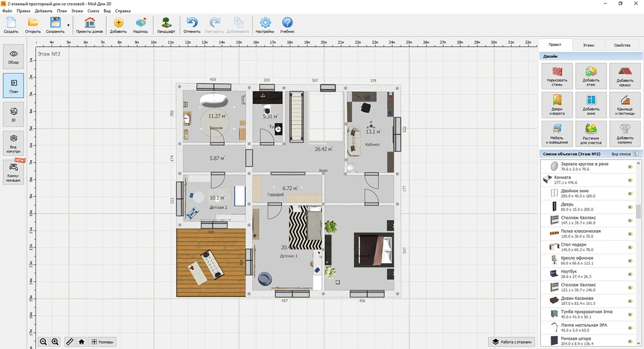
Task: Click the Отменить undo arrow
Action: [192, 25]
